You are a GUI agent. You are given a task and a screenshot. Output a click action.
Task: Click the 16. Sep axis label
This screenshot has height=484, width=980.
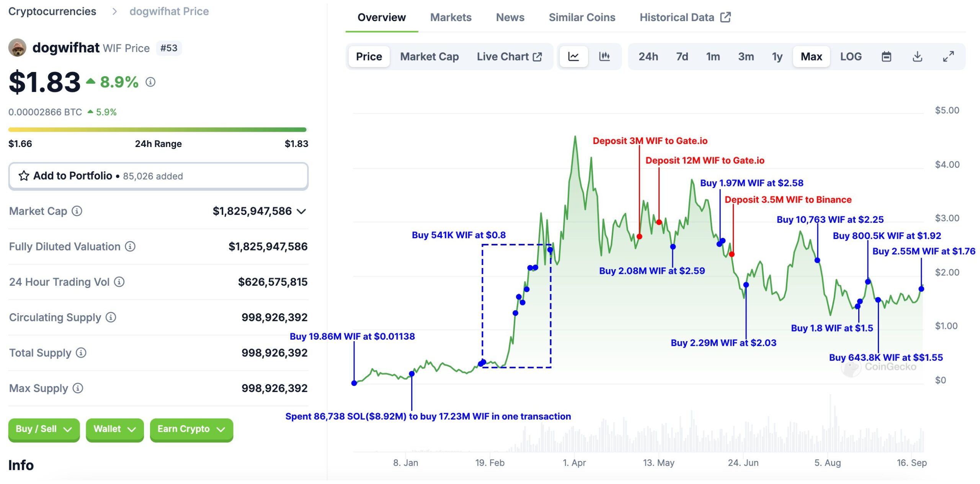coord(911,463)
